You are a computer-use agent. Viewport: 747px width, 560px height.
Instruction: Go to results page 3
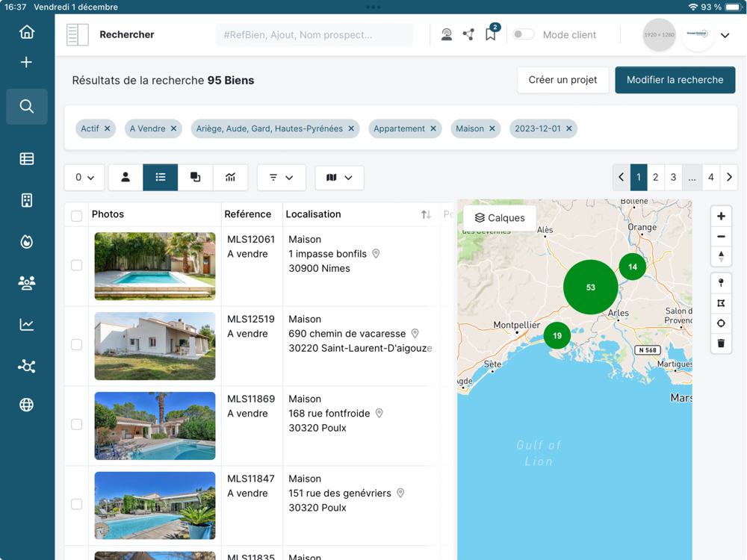tap(673, 177)
